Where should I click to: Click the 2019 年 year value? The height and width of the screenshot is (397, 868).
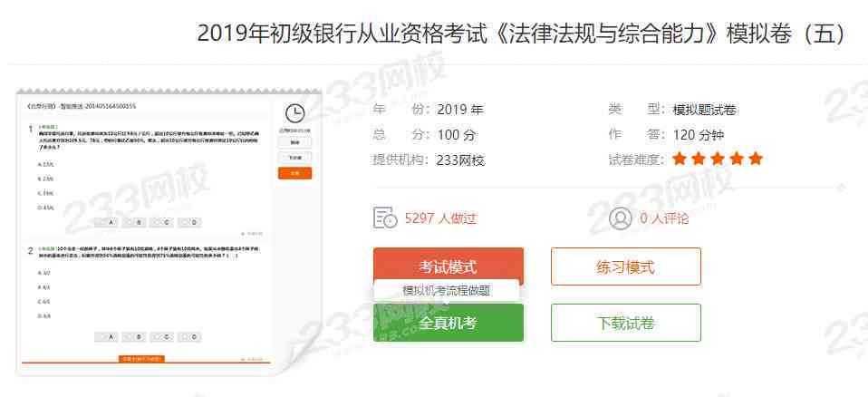point(460,110)
